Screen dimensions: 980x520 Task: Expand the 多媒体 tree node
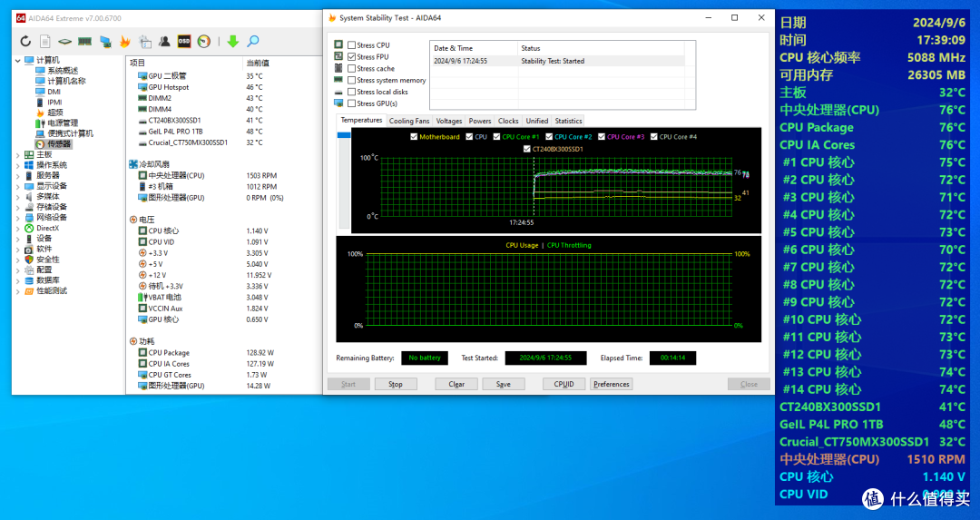click(x=17, y=196)
